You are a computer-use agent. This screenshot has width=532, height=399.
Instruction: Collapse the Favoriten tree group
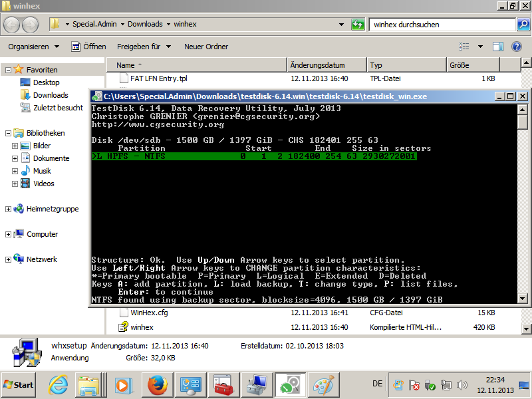[x=8, y=70]
